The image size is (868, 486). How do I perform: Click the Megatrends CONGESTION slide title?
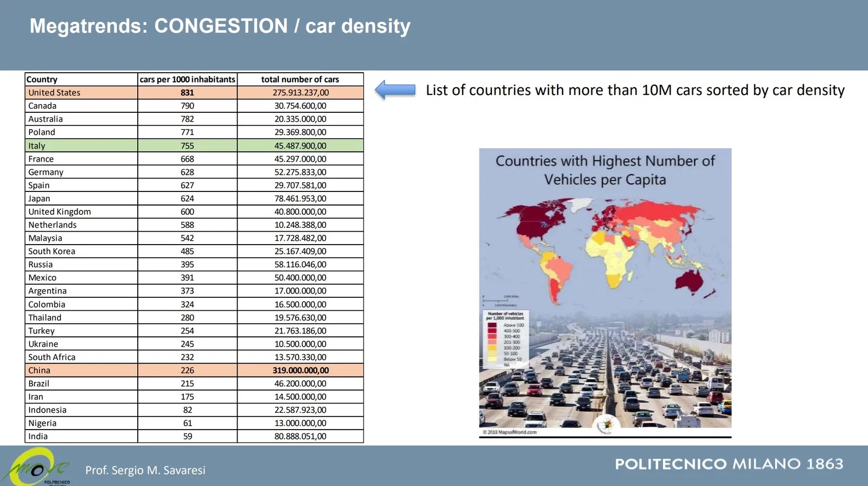[x=220, y=26]
